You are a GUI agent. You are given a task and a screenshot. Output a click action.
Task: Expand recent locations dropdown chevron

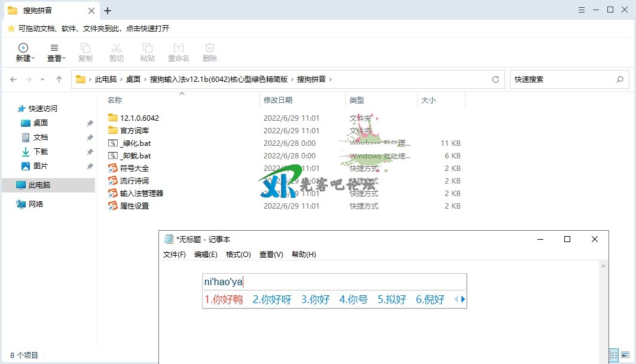coord(42,79)
